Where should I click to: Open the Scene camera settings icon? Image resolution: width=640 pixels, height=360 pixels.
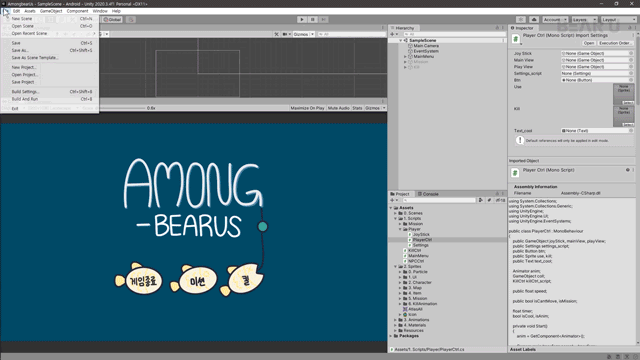pos(285,34)
